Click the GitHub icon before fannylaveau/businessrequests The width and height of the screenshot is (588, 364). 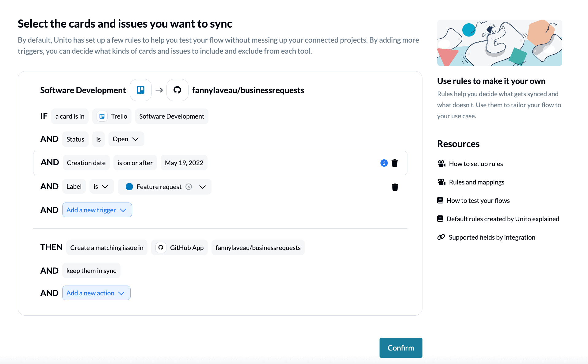point(177,90)
